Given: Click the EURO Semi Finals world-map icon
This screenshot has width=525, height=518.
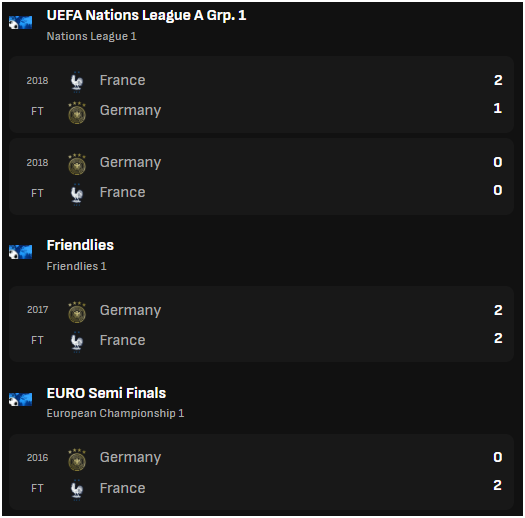Looking at the screenshot, I should tap(20, 399).
